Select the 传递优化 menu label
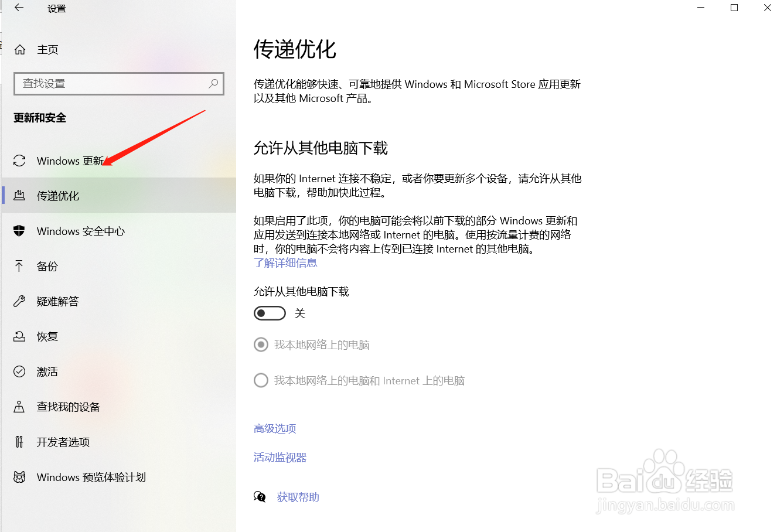The height and width of the screenshot is (532, 777). coord(58,196)
